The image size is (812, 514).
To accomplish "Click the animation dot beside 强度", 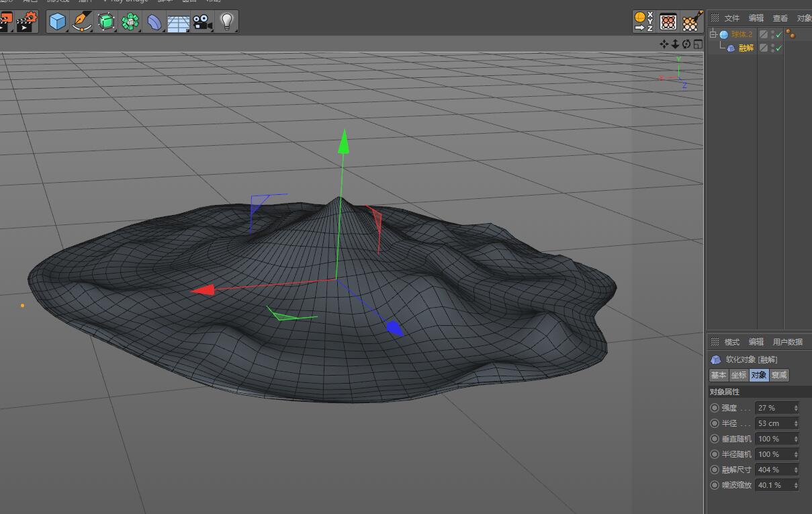I will 715,408.
